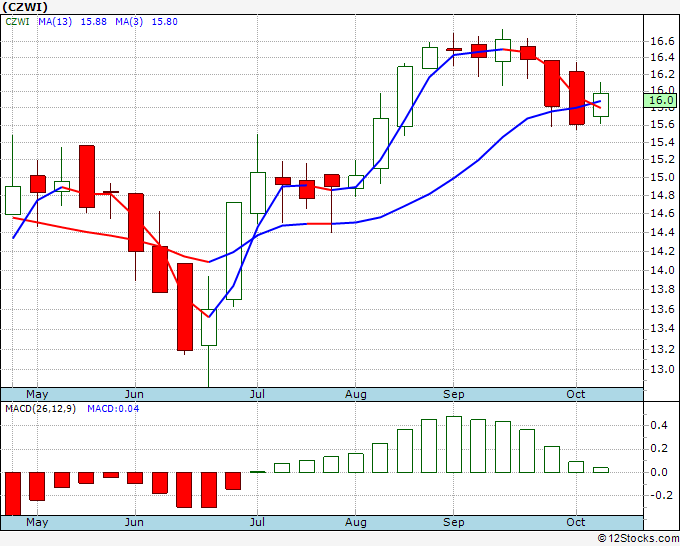The image size is (680, 546).
Task: Select the green CZWI legend label
Action: [x=17, y=22]
